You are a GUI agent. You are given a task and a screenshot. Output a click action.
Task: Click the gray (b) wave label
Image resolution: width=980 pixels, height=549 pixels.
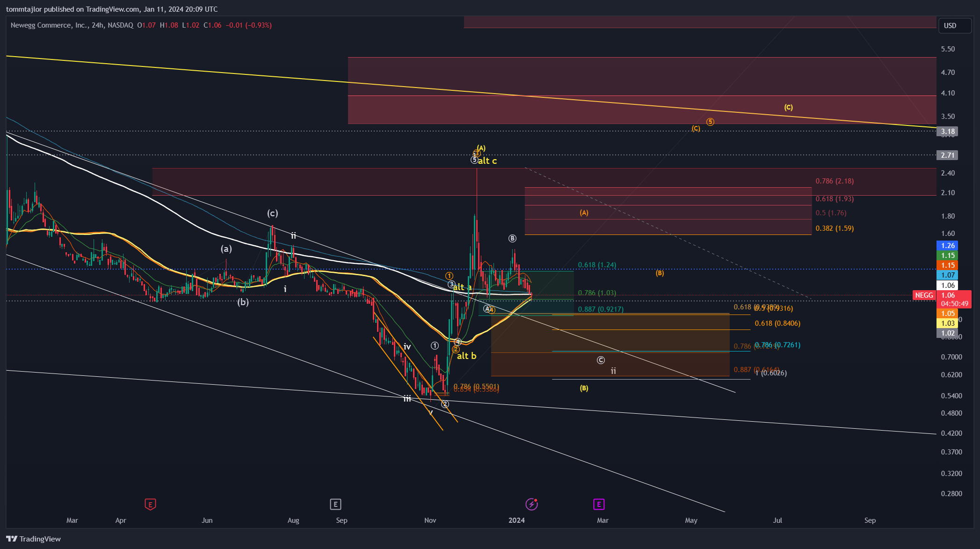click(243, 302)
